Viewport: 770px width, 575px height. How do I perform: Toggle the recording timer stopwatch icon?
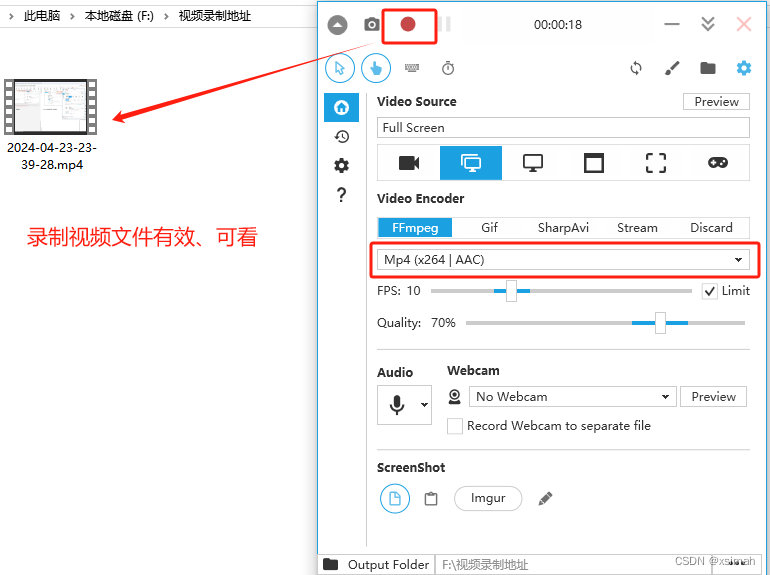point(448,68)
